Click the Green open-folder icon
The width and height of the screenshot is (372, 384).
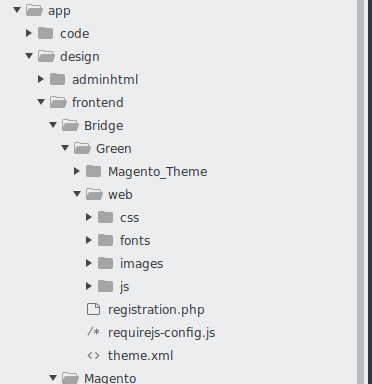[x=82, y=148]
